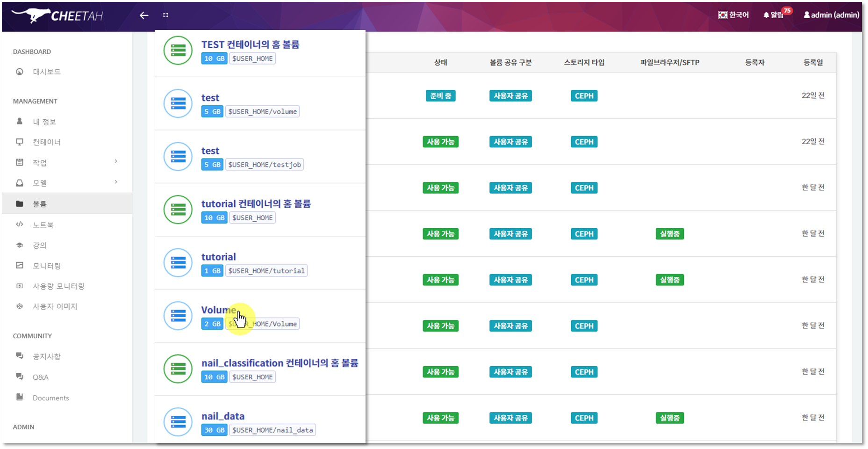This screenshot has height=449, width=868.
Task: Click the 파일브라우저/SFTP column header
Action: click(670, 62)
